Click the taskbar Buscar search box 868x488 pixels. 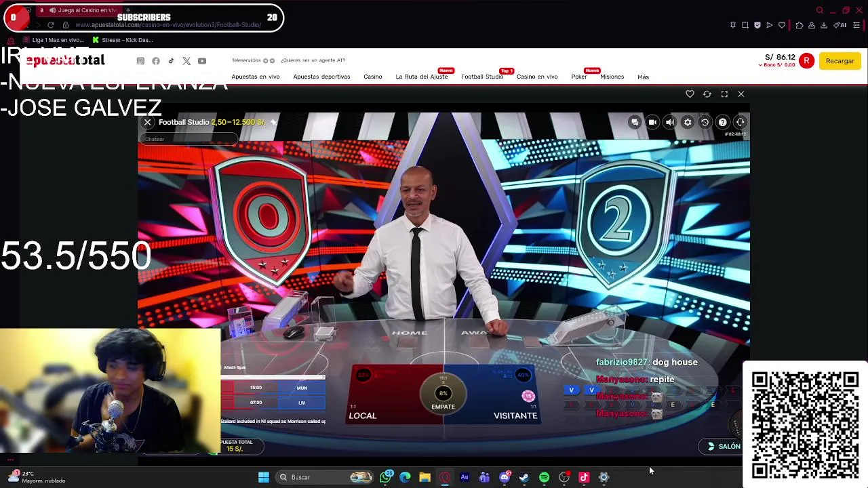click(325, 477)
